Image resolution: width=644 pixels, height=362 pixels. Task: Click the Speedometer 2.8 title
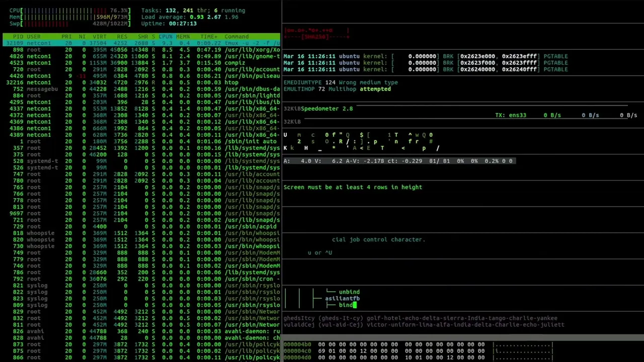327,109
